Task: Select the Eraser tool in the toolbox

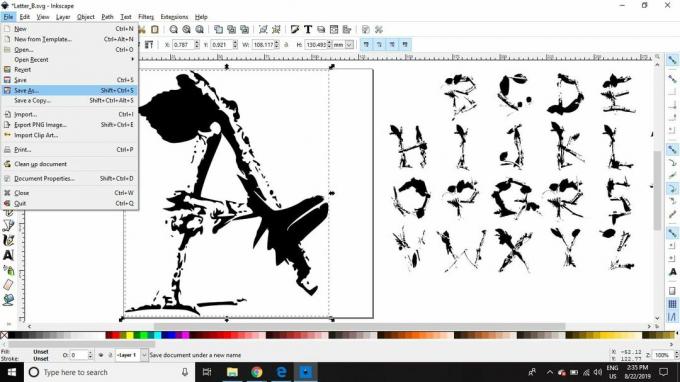Action: click(x=8, y=285)
